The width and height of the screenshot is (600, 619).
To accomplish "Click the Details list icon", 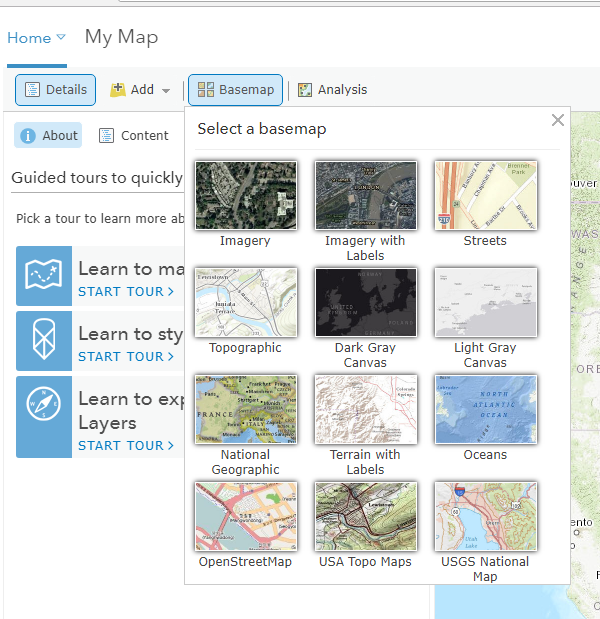I will tap(32, 90).
